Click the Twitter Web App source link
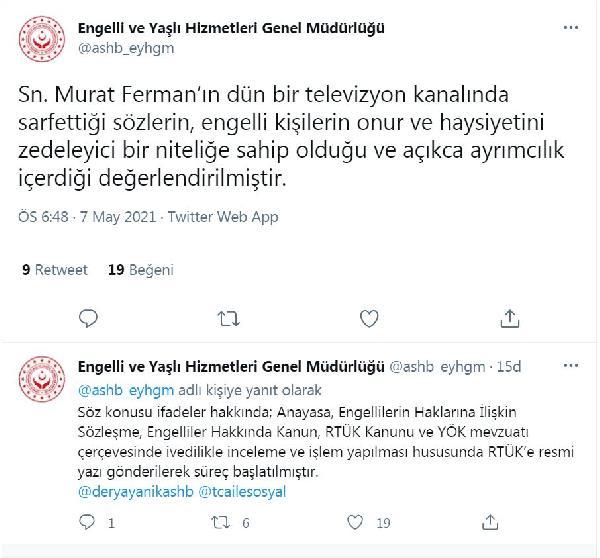 223,217
